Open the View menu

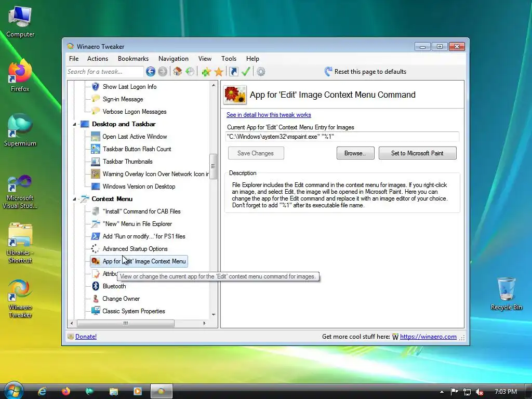pyautogui.click(x=205, y=59)
